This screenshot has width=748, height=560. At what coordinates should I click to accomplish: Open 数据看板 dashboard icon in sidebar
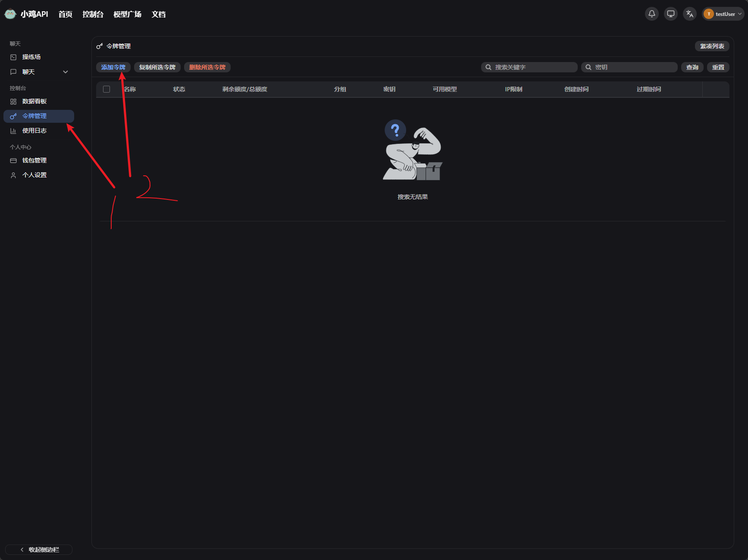(13, 101)
